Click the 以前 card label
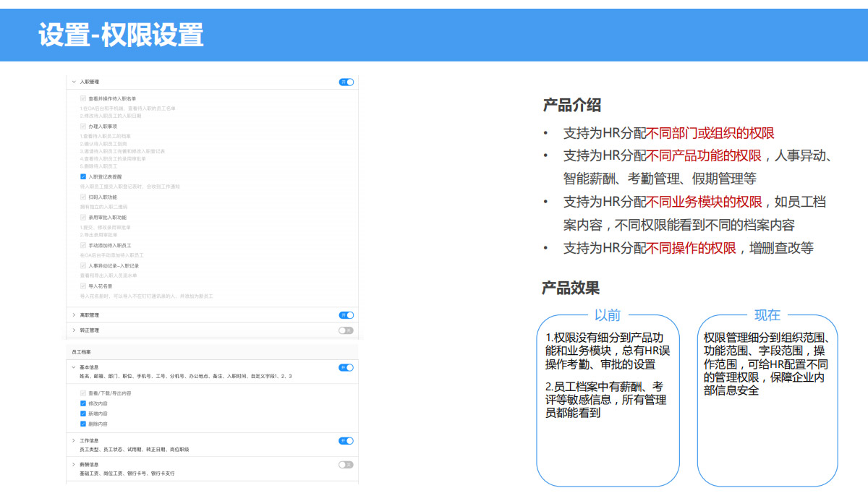This screenshot has height=501, width=868. pyautogui.click(x=608, y=315)
